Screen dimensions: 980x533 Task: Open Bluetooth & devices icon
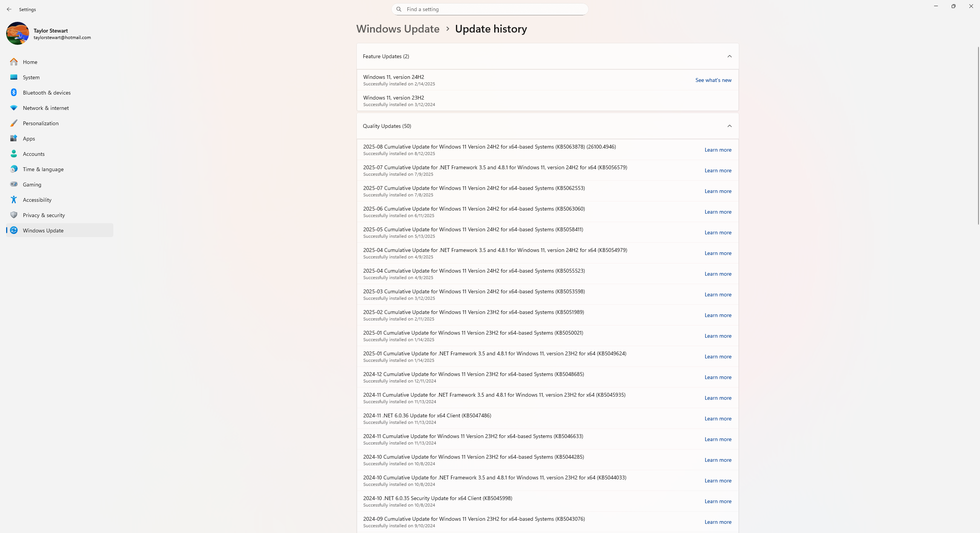click(x=14, y=92)
